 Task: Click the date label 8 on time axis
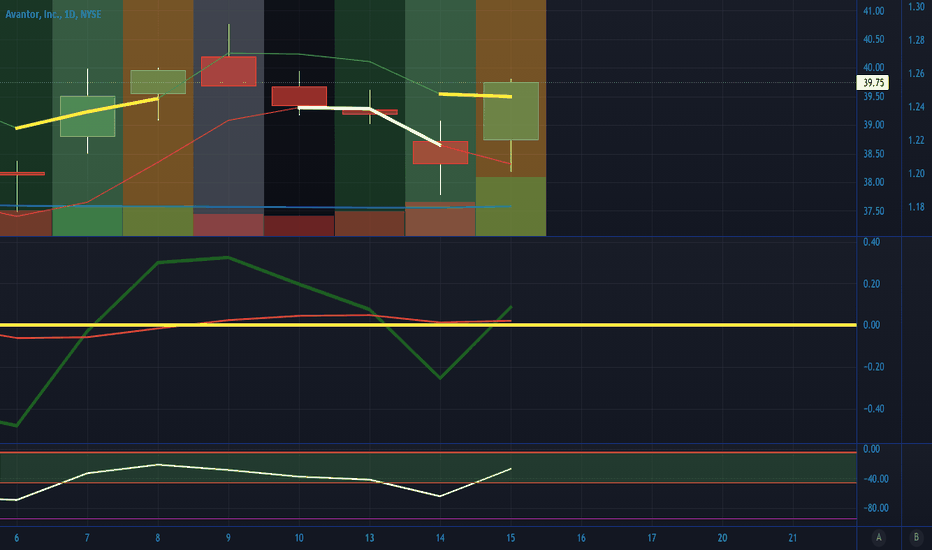coord(158,538)
